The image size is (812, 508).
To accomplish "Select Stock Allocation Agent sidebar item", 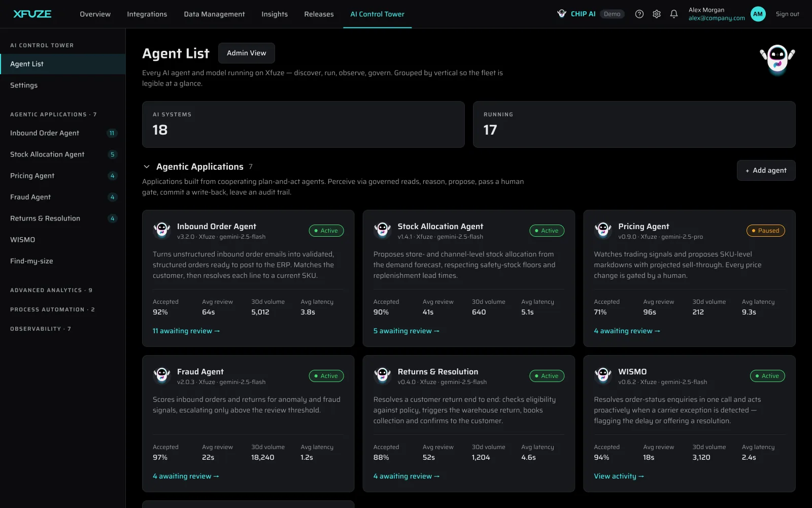I will pyautogui.click(x=62, y=154).
